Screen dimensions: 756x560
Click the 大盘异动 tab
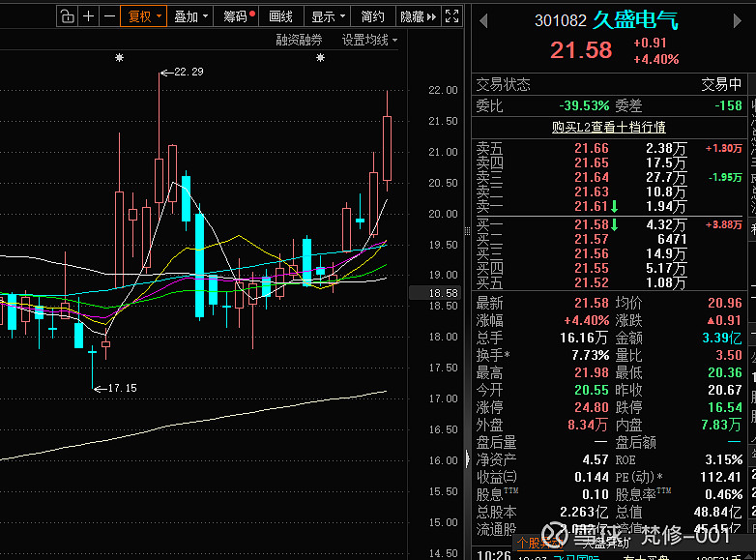(605, 544)
